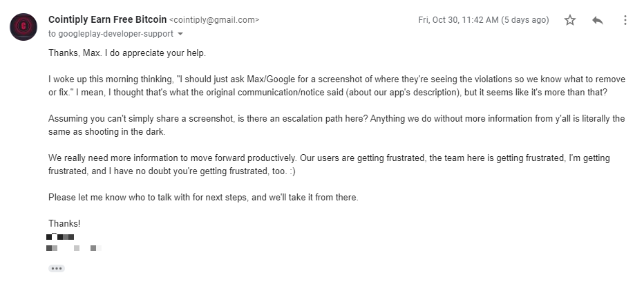Reply to the message with arrow icon

[x=598, y=20]
